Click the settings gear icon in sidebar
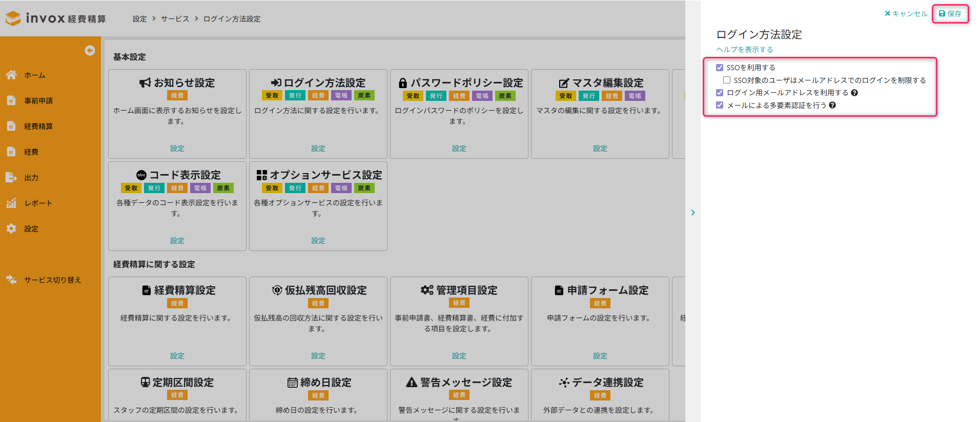The height and width of the screenshot is (422, 980). coord(11,228)
